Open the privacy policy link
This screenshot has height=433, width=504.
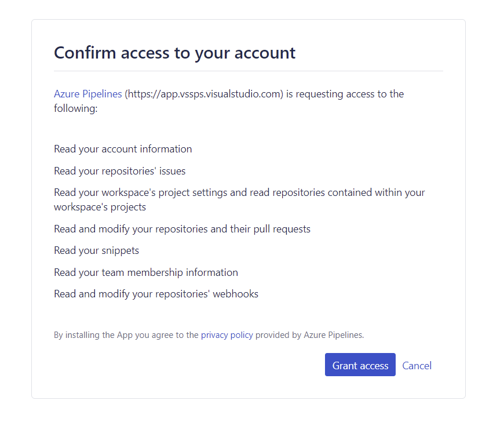click(227, 335)
